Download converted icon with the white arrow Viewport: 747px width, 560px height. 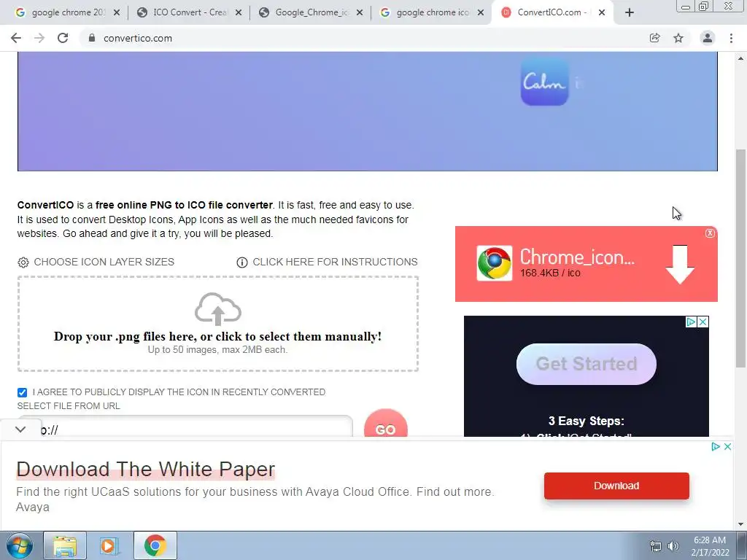pos(680,265)
